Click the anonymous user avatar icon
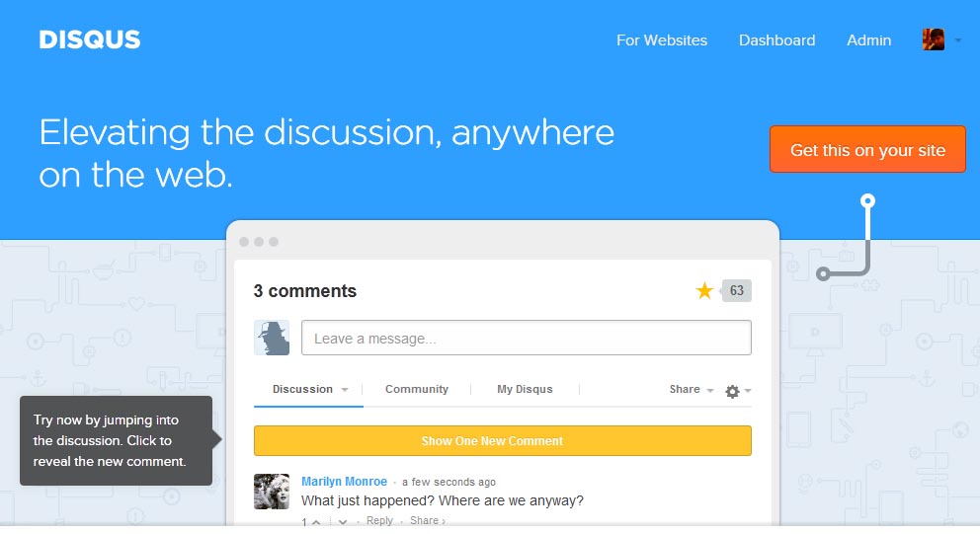The height and width of the screenshot is (534, 980). coord(272,338)
